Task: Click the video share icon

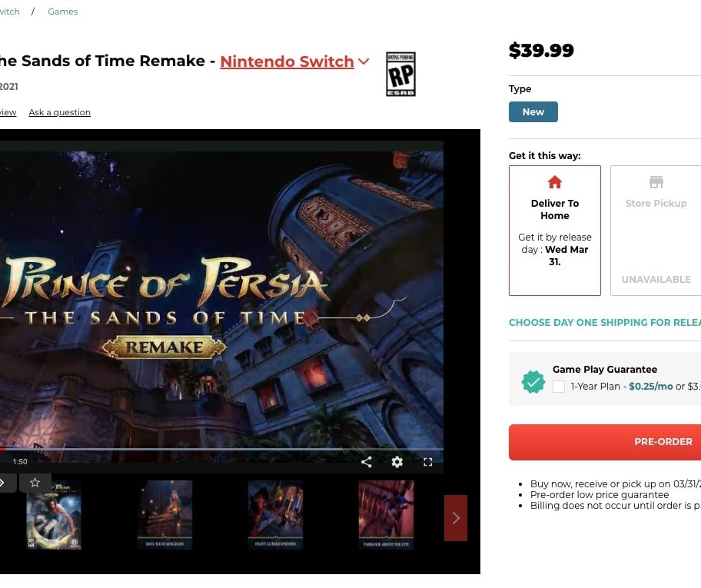Action: pos(367,462)
